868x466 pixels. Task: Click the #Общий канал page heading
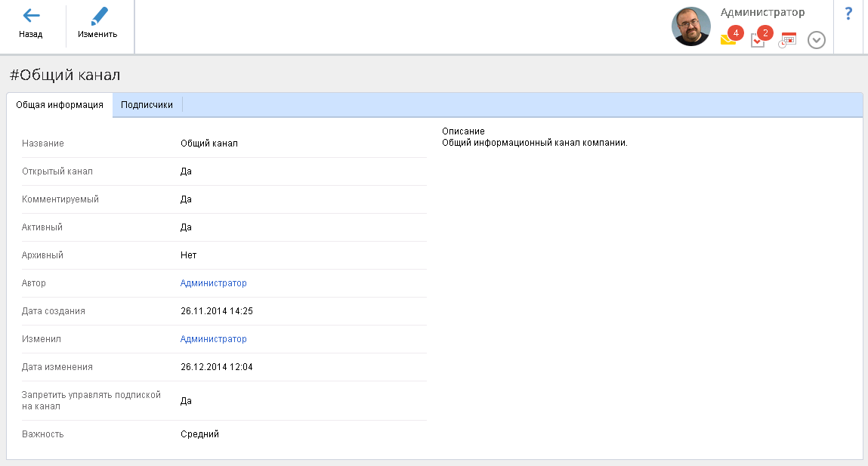point(65,75)
